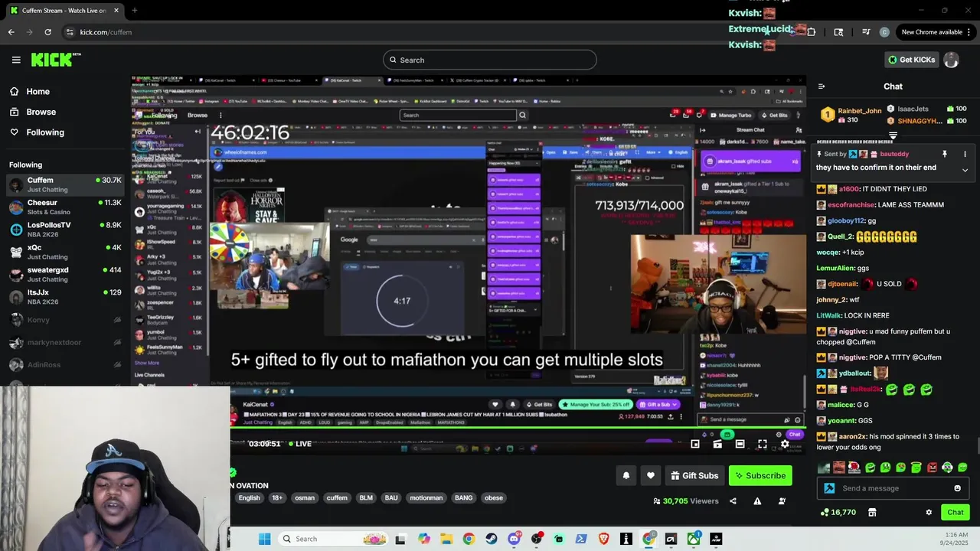
Task: Expand the gift leaderboard handle
Action: pos(893,135)
